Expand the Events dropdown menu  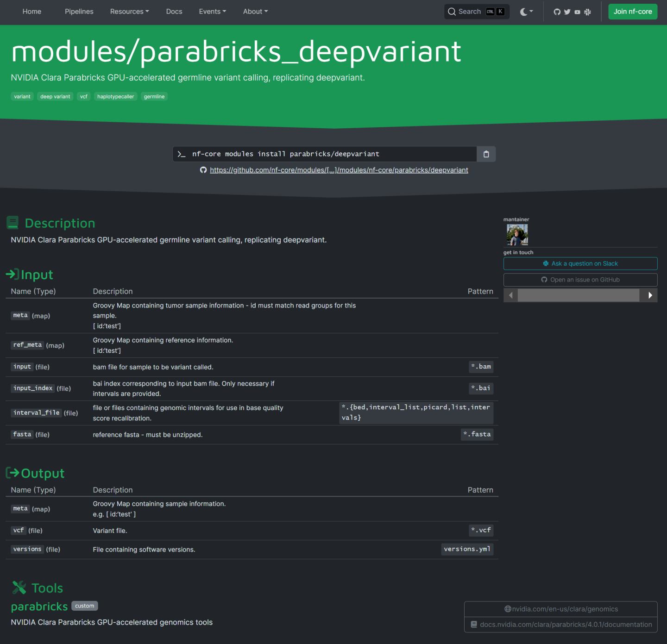click(x=212, y=12)
